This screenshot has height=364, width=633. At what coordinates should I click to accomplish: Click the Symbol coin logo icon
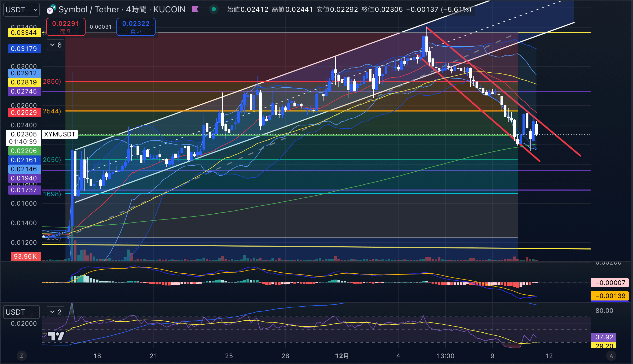(51, 9)
